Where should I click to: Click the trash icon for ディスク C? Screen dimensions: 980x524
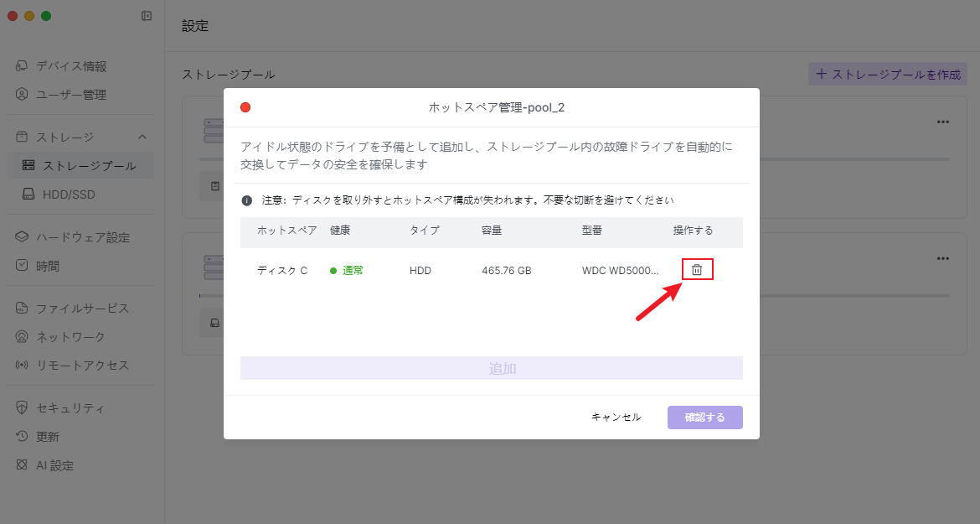point(697,270)
